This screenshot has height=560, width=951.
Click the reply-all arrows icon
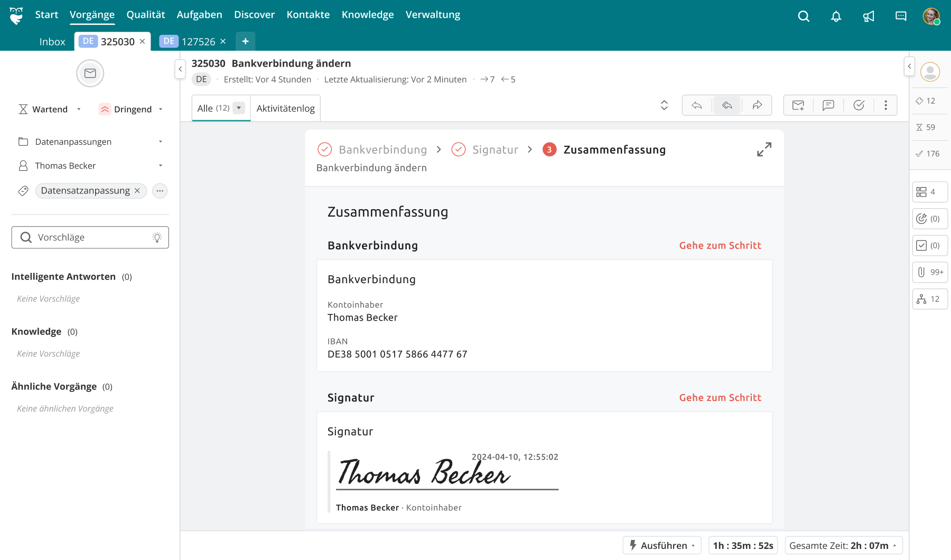(x=727, y=105)
